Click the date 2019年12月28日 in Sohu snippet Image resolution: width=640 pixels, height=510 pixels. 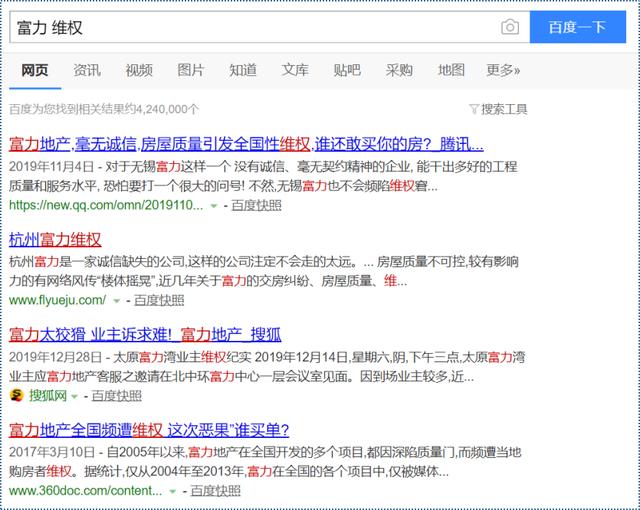click(55, 357)
